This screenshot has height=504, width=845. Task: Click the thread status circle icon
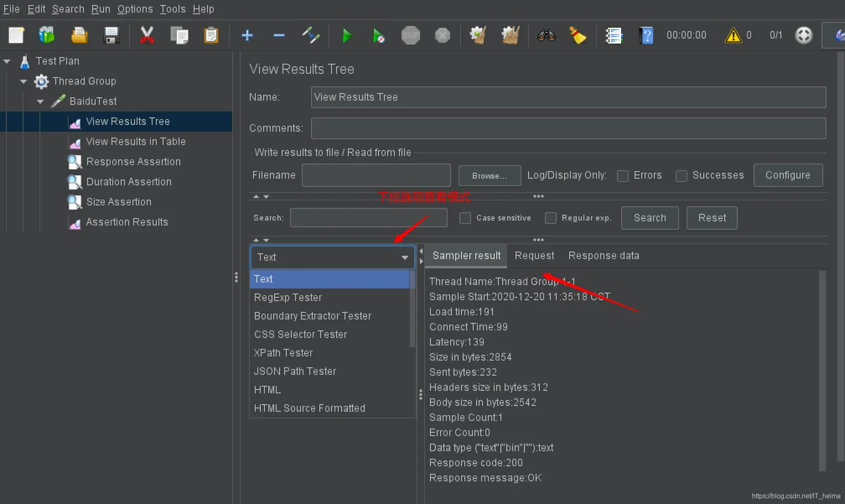pos(803,35)
